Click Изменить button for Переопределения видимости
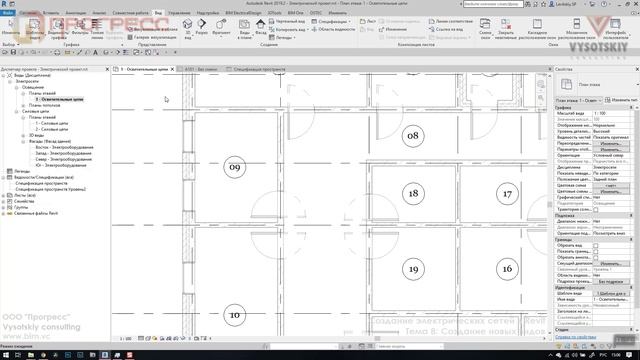This screenshot has height=360, width=640. (611, 144)
